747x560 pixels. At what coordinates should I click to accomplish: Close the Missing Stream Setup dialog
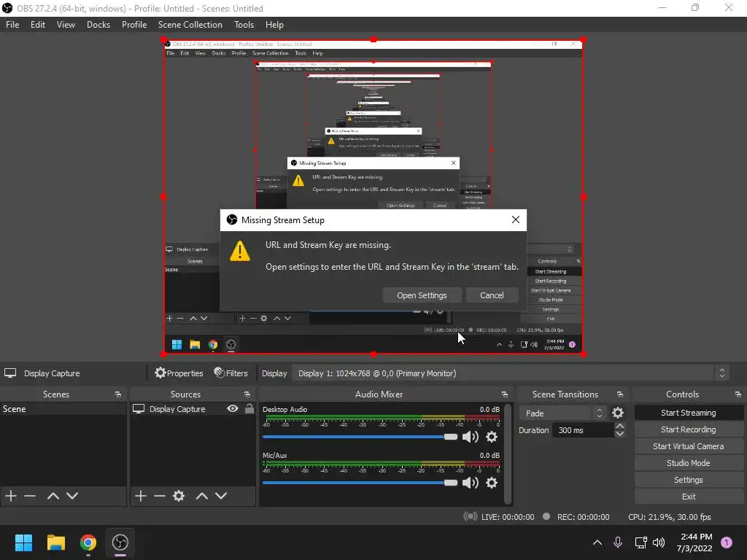[516, 219]
